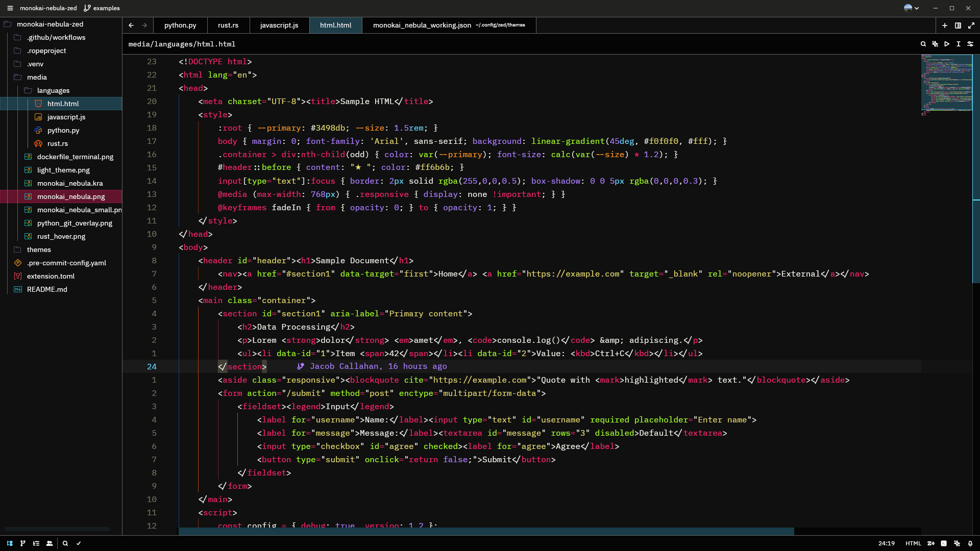980x551 pixels.
Task: Select the HTML language selector
Action: (x=913, y=543)
